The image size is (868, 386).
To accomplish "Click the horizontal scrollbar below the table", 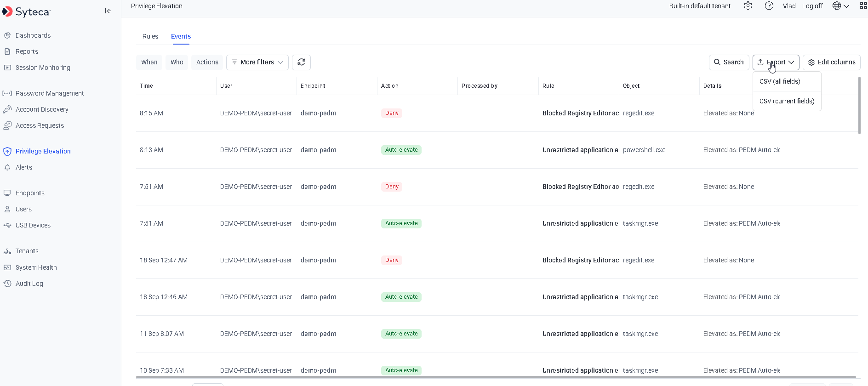I will click(x=496, y=377).
